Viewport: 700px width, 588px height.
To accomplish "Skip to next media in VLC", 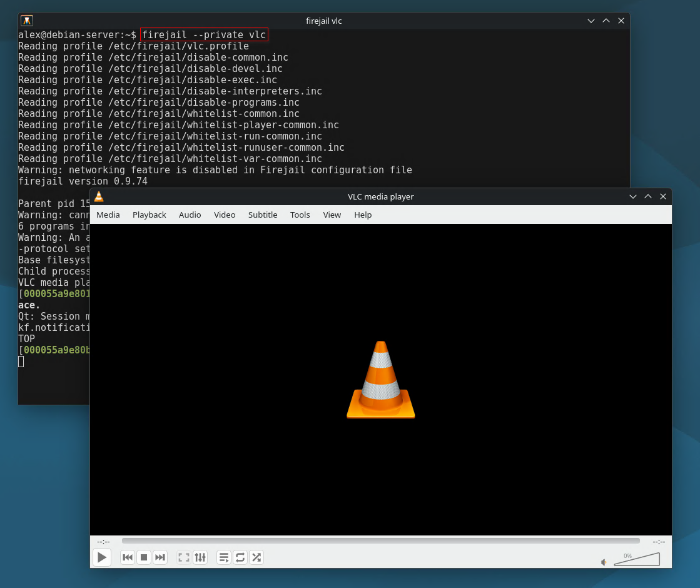I will [160, 557].
